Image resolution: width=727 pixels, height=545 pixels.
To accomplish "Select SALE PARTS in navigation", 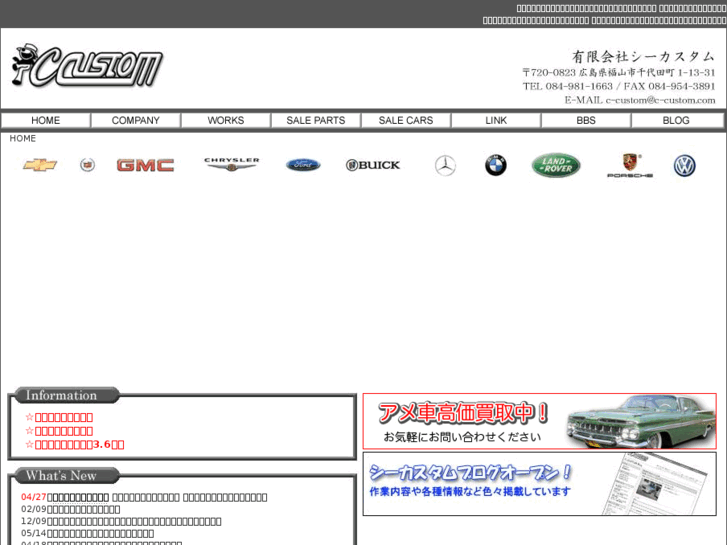I will click(x=316, y=121).
